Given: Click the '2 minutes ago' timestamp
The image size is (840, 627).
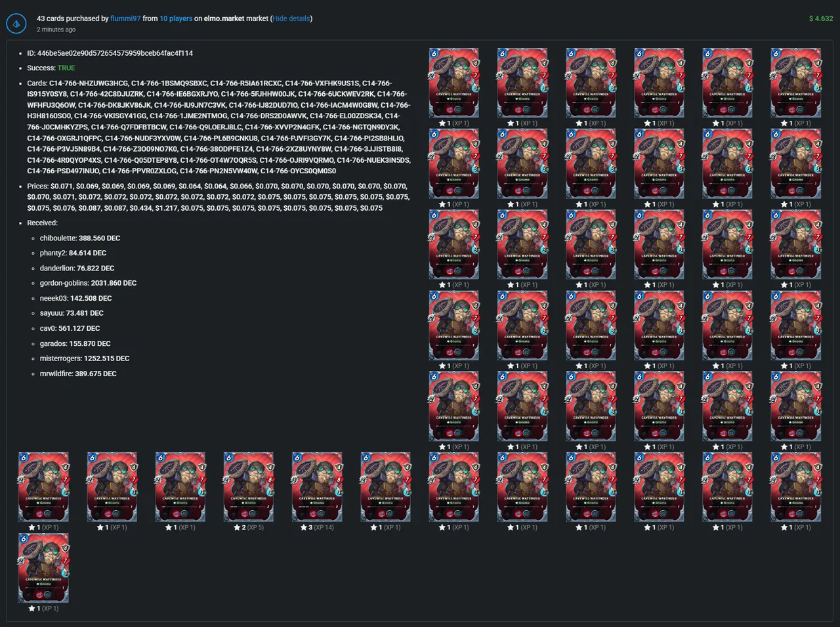Looking at the screenshot, I should click(x=56, y=30).
